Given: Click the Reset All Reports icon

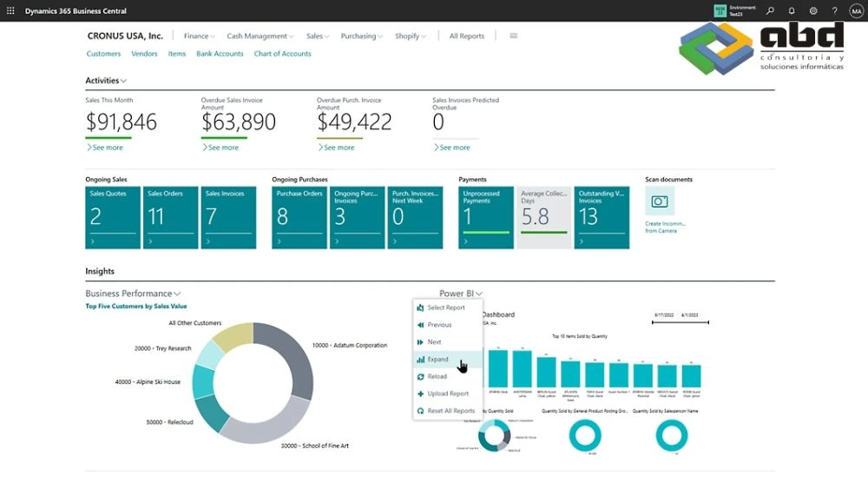Looking at the screenshot, I should pyautogui.click(x=420, y=411).
